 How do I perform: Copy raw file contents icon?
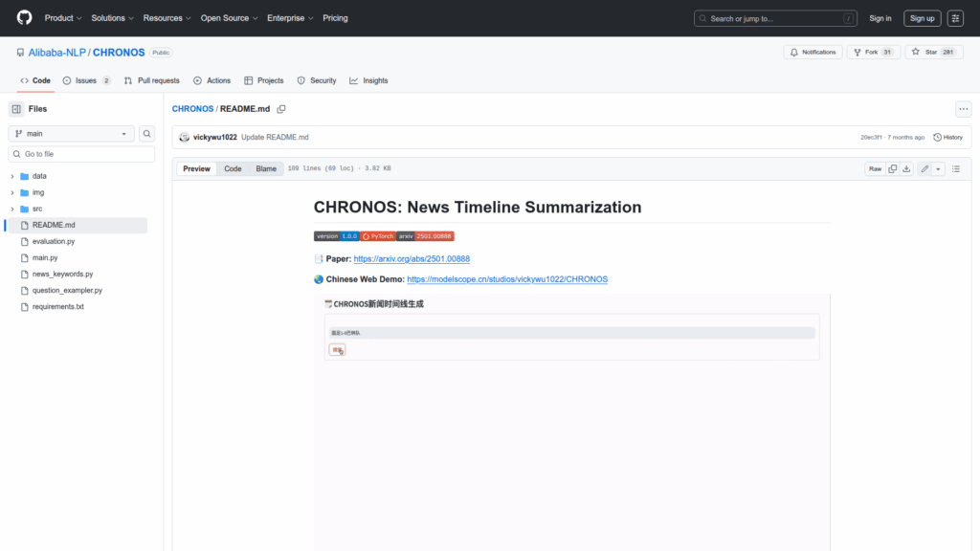point(893,168)
